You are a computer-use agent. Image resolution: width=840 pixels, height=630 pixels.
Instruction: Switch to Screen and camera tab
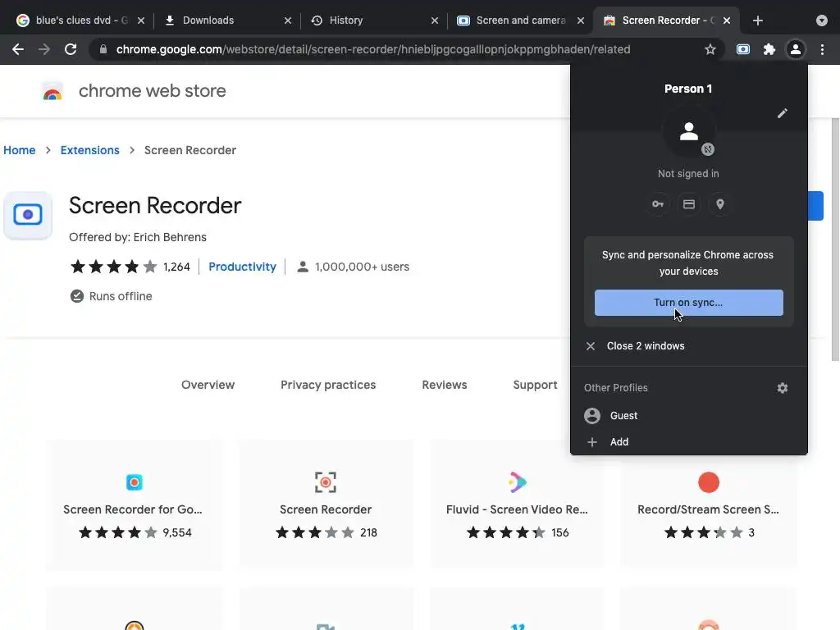520,21
